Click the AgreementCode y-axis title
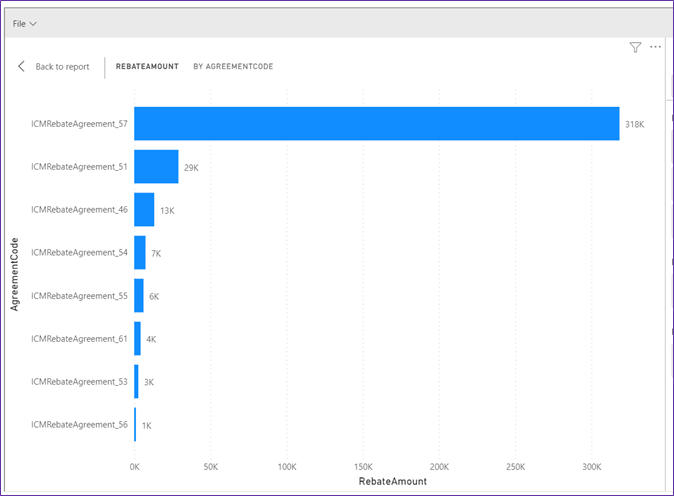The width and height of the screenshot is (674, 496). 15,274
